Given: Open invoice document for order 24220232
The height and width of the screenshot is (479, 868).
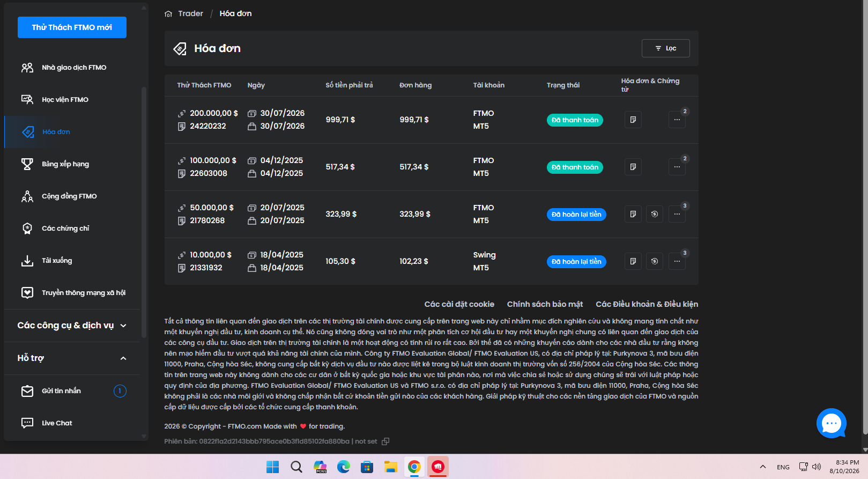Looking at the screenshot, I should tap(633, 120).
